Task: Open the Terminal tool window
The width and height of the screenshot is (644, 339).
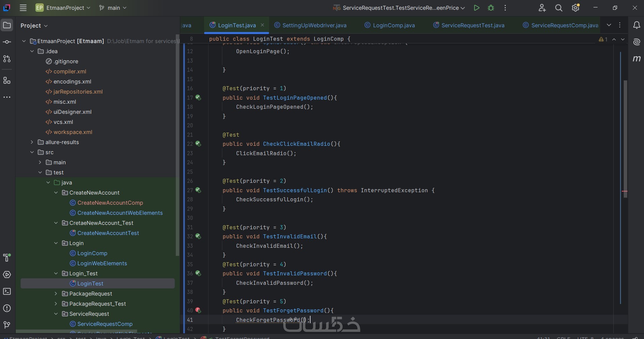Action: click(7, 292)
